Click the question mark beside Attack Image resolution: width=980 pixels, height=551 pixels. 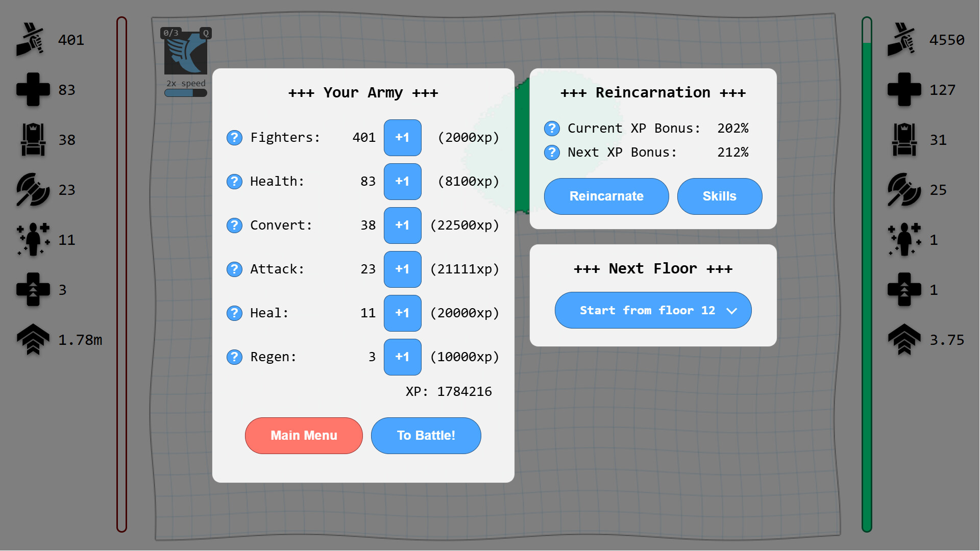[x=234, y=269]
